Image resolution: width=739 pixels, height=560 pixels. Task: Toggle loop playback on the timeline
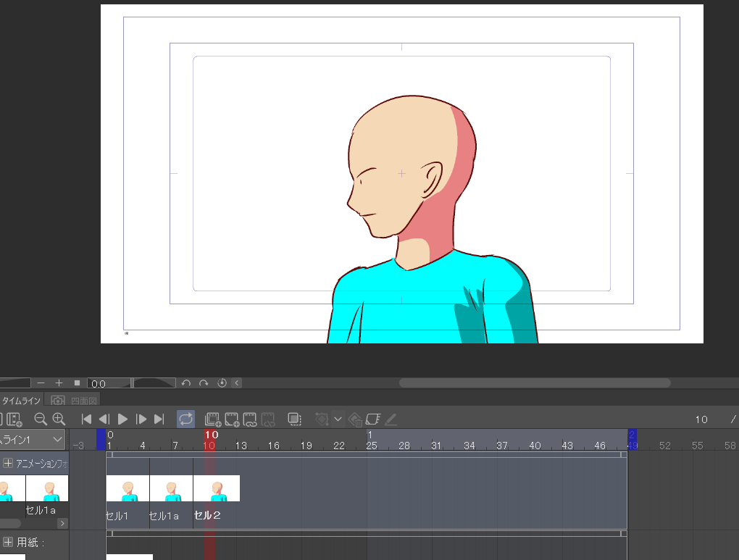tap(186, 419)
